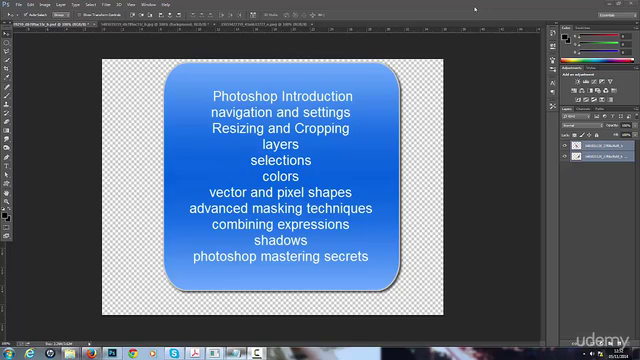The width and height of the screenshot is (640, 360).
Task: Open the Kind layer filter dropdown
Action: pyautogui.click(x=577, y=117)
